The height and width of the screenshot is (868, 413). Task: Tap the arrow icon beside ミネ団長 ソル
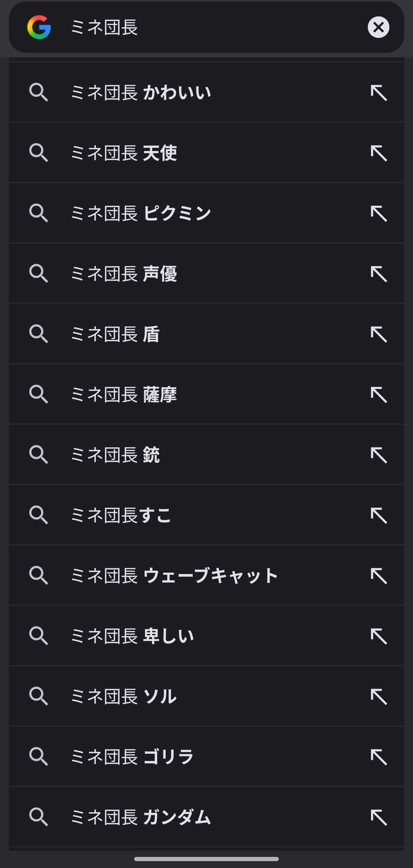tap(379, 696)
